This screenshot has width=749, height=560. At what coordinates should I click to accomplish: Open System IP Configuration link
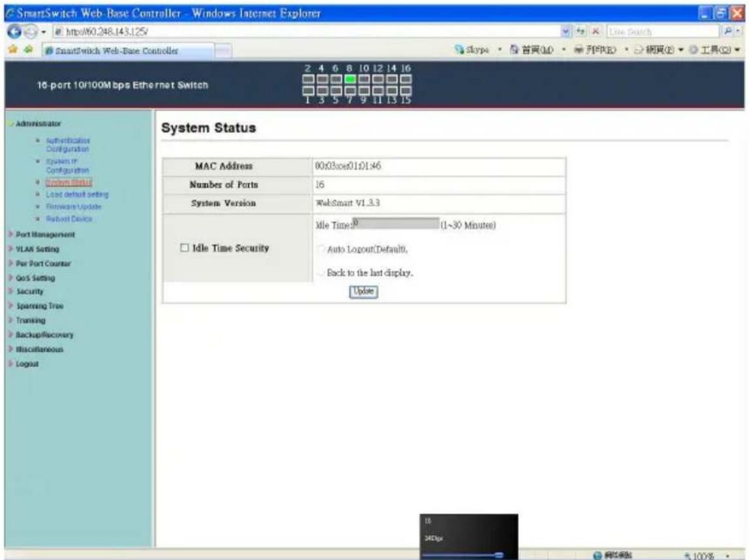click(67, 166)
